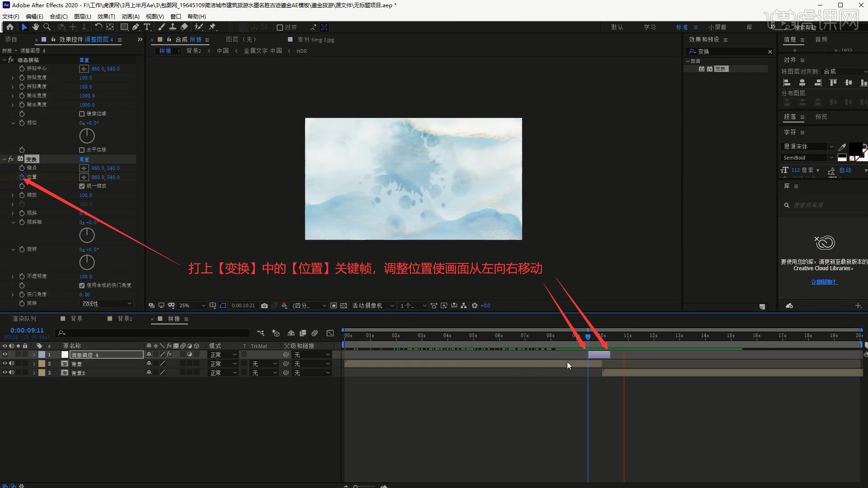The height and width of the screenshot is (488, 868).
Task: Select the Pen tool
Action: pyautogui.click(x=136, y=27)
